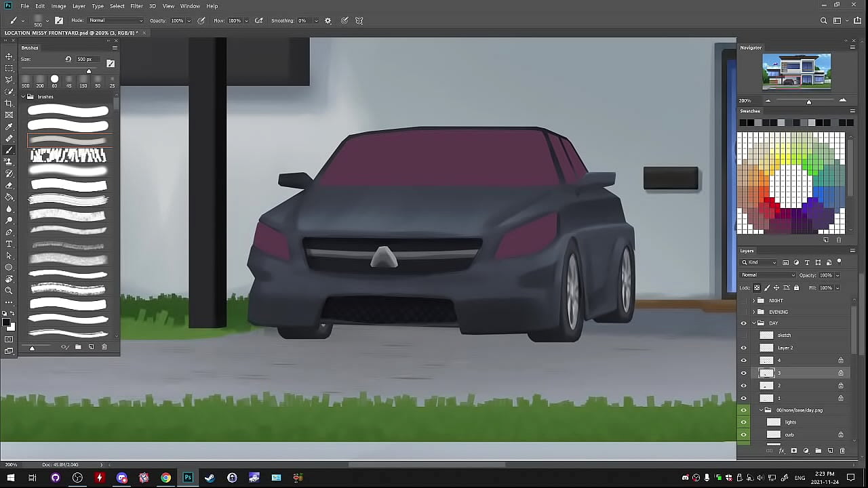This screenshot has width=868, height=488.
Task: Open the layer blend mode dropdown
Action: (768, 275)
